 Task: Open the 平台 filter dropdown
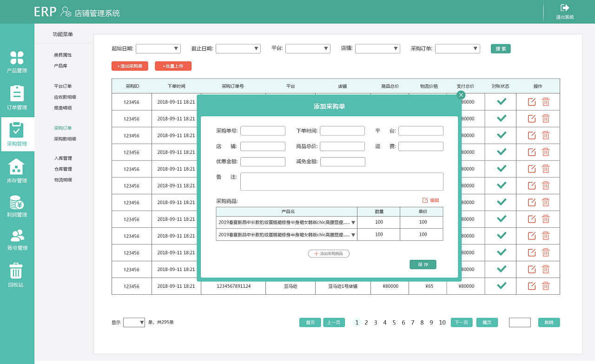tap(308, 48)
